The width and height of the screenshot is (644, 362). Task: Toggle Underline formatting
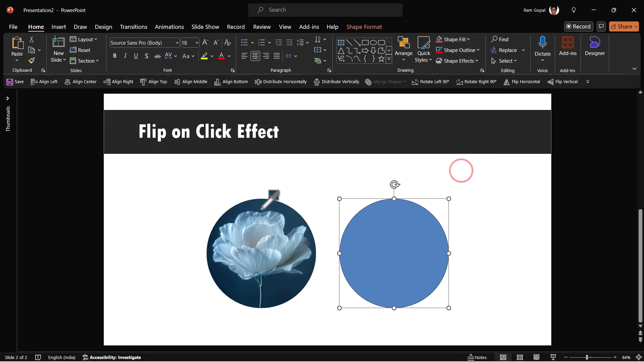click(136, 56)
